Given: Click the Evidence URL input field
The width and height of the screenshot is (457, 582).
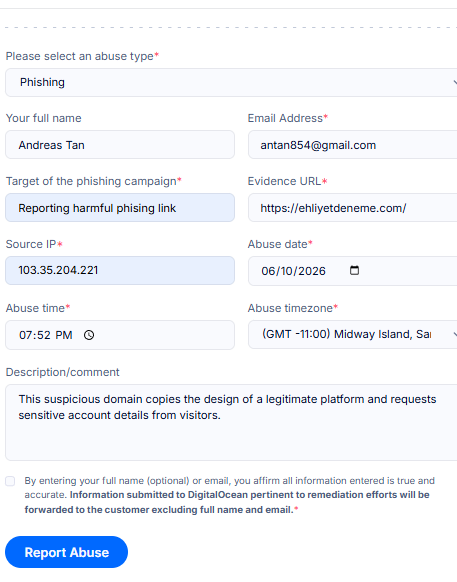Looking at the screenshot, I should [352, 208].
